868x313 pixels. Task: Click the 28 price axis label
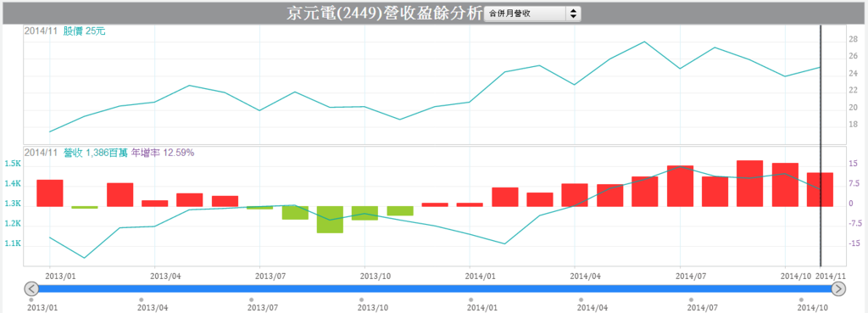click(x=853, y=39)
